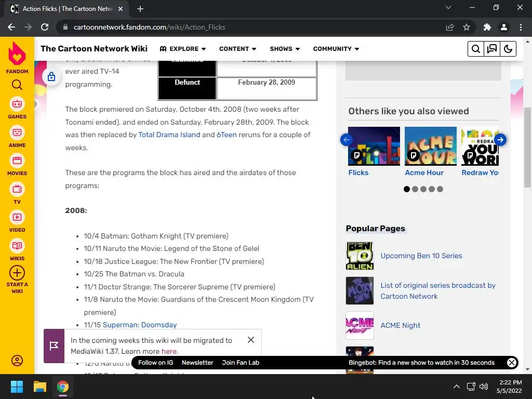
Task: Open the 6Teen link
Action: [x=227, y=135]
